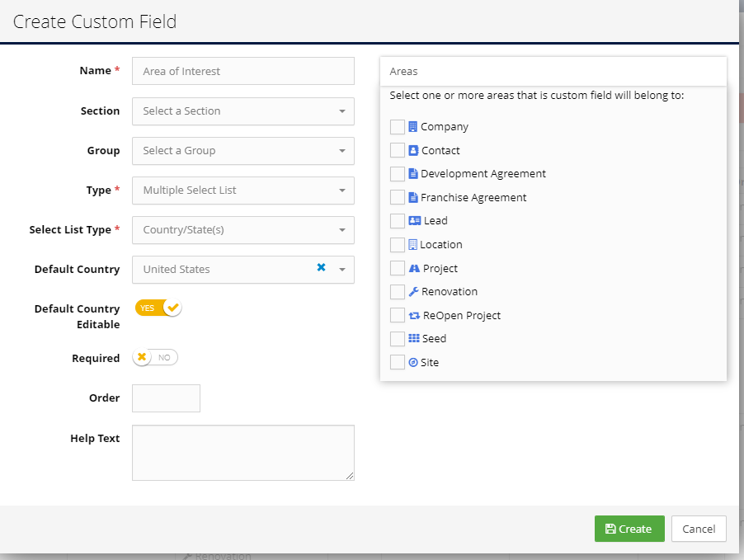Image resolution: width=744 pixels, height=560 pixels.
Task: Click the Seed grid icon
Action: pyautogui.click(x=414, y=338)
